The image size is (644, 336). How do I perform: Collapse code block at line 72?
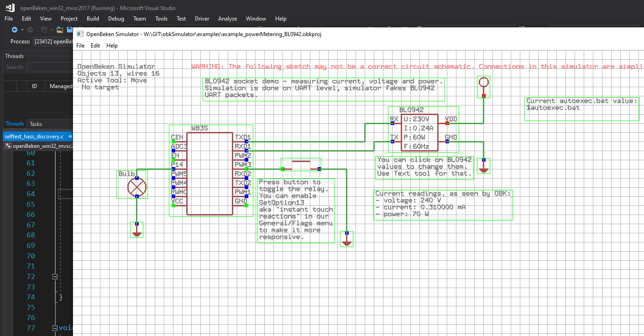(54, 277)
